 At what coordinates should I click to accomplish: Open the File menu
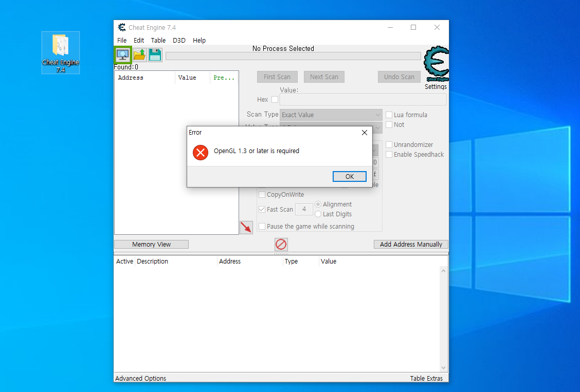click(x=122, y=40)
